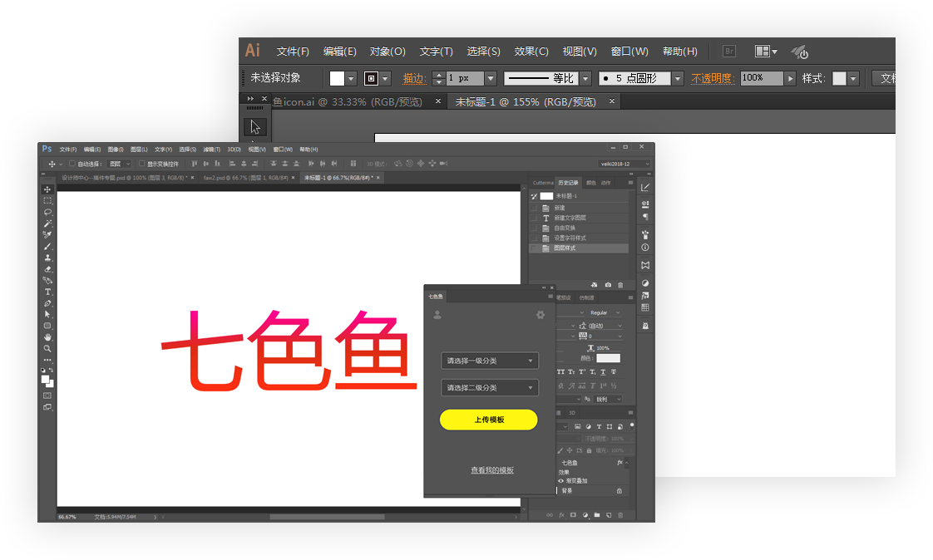Pick the Zoom tool in Photoshop toolbar
Viewport: 933px width, 560px height.
[47, 349]
